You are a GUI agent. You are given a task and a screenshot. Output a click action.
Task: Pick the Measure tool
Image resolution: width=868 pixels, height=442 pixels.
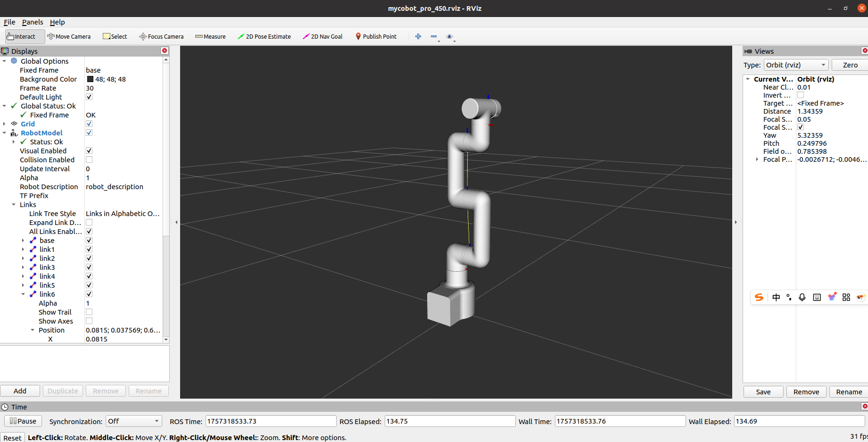coord(210,36)
